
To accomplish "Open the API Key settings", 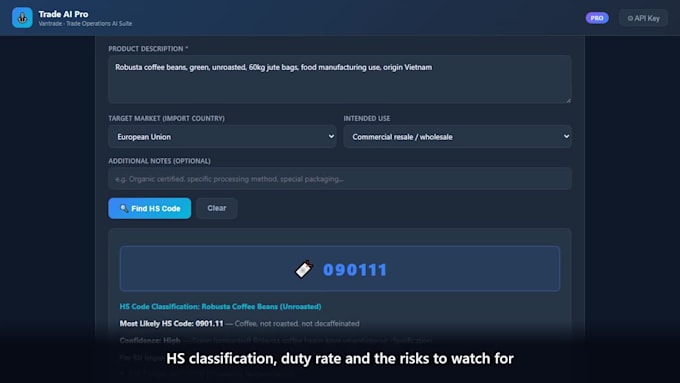I will point(644,18).
